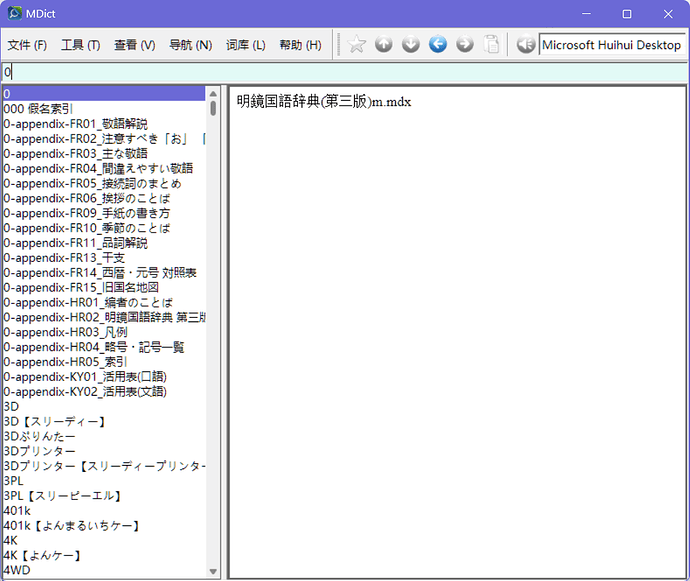
Task: Select entry 0-appendix-KY02_活用表(文語)
Action: (x=104, y=391)
